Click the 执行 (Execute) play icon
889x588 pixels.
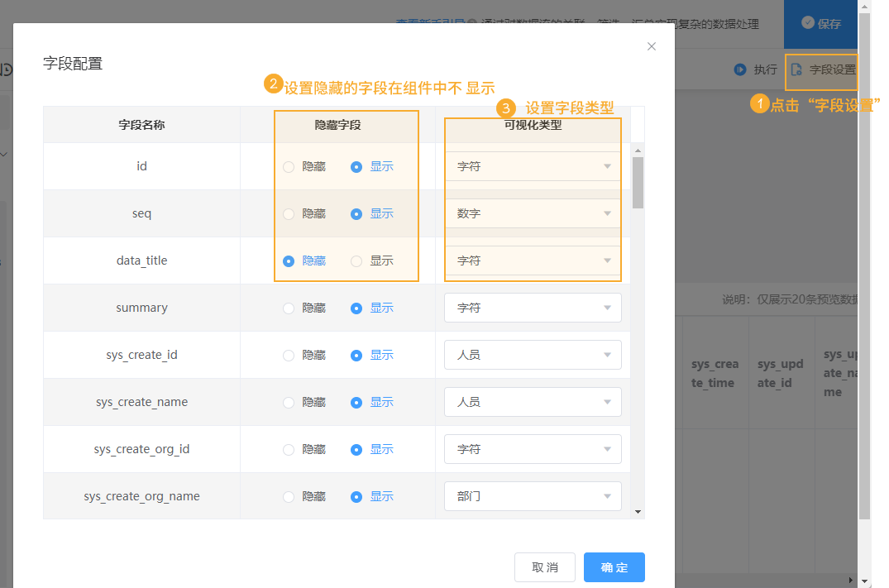click(742, 70)
